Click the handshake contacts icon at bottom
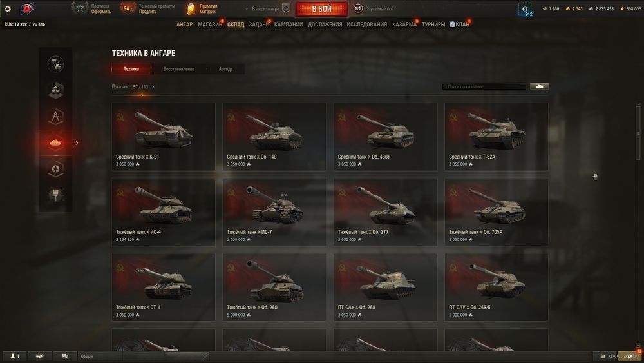The height and width of the screenshot is (363, 644). click(x=39, y=356)
